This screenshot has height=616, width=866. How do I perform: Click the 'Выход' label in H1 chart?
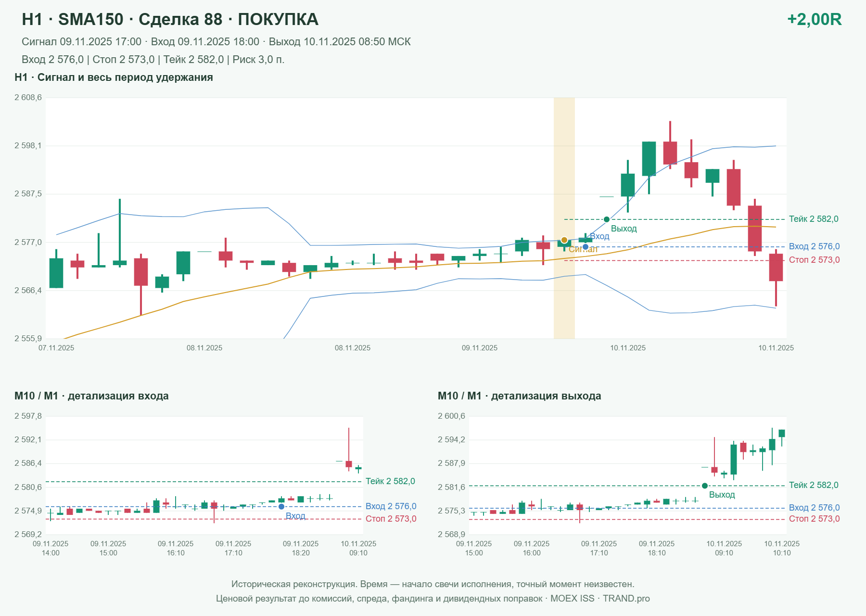tap(624, 229)
